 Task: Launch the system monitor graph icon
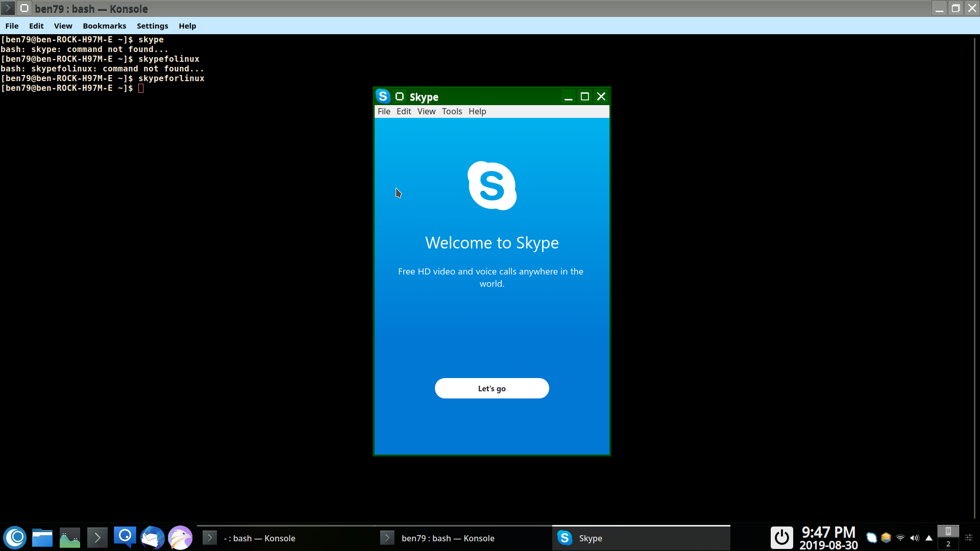[x=70, y=538]
